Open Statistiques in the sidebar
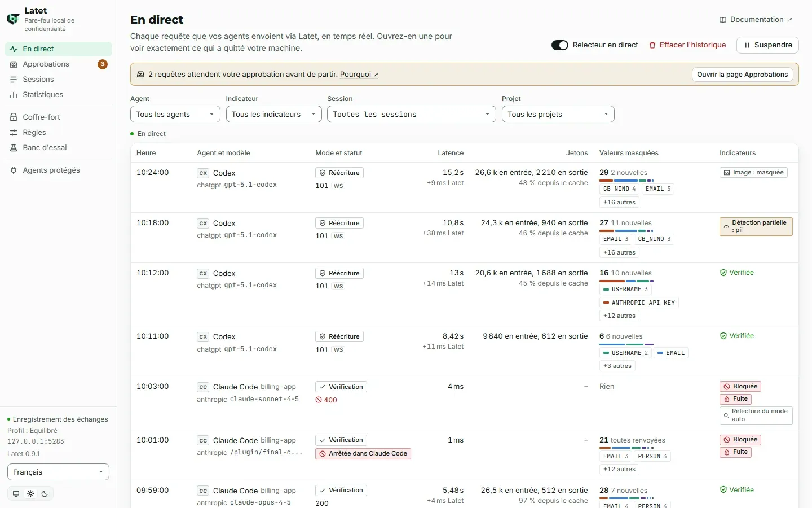The width and height of the screenshot is (812, 508). point(58,95)
